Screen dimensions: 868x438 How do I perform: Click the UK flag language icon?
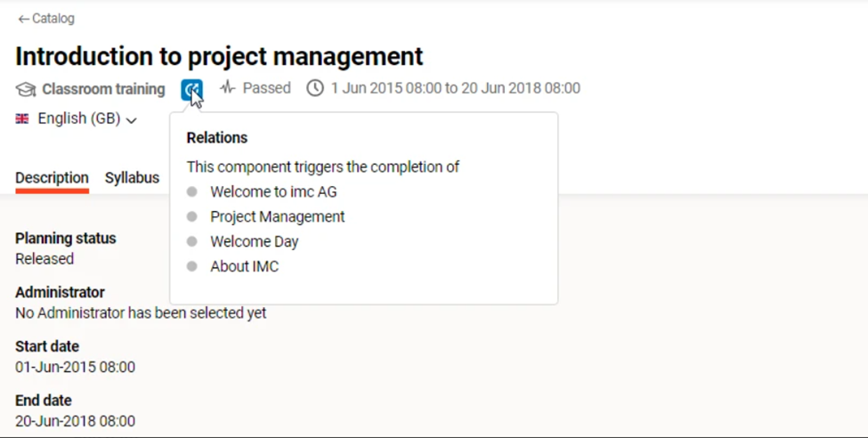pyautogui.click(x=22, y=118)
